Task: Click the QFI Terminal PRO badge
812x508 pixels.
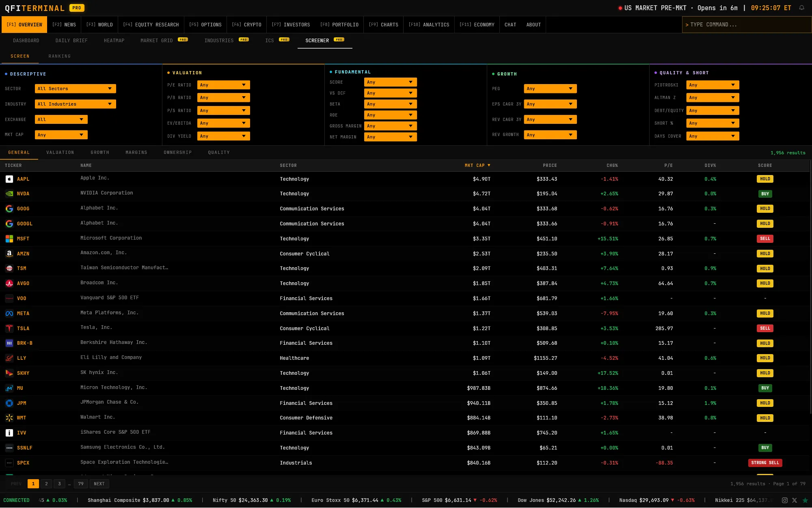Action: click(x=77, y=8)
